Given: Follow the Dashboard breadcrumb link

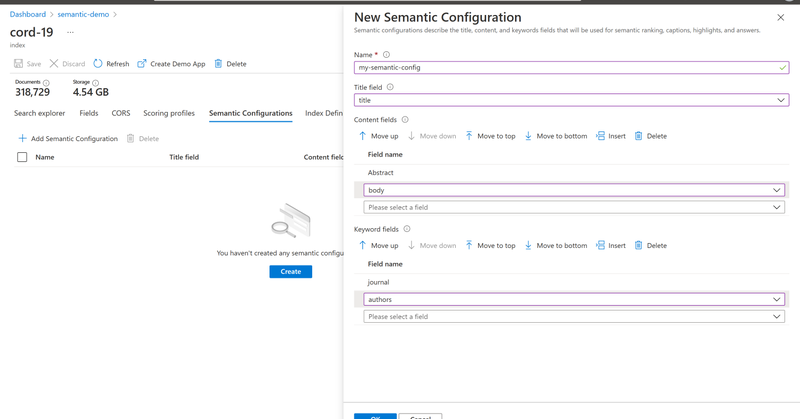Looking at the screenshot, I should point(28,15).
